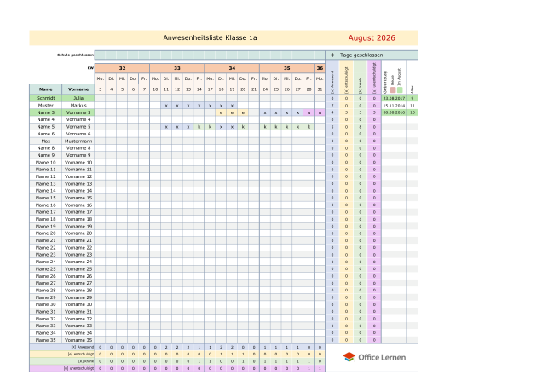
Task: Select Name 3's u entry on day 31
Action: pyautogui.click(x=320, y=112)
